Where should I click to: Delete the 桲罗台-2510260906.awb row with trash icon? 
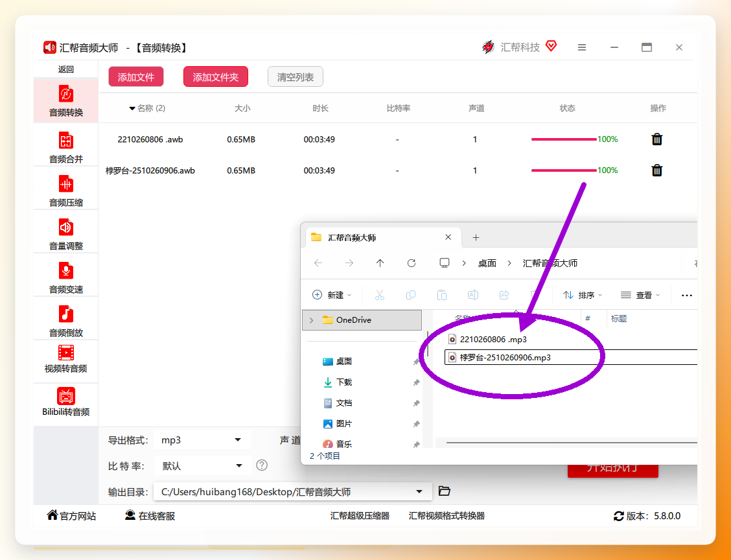pos(657,170)
